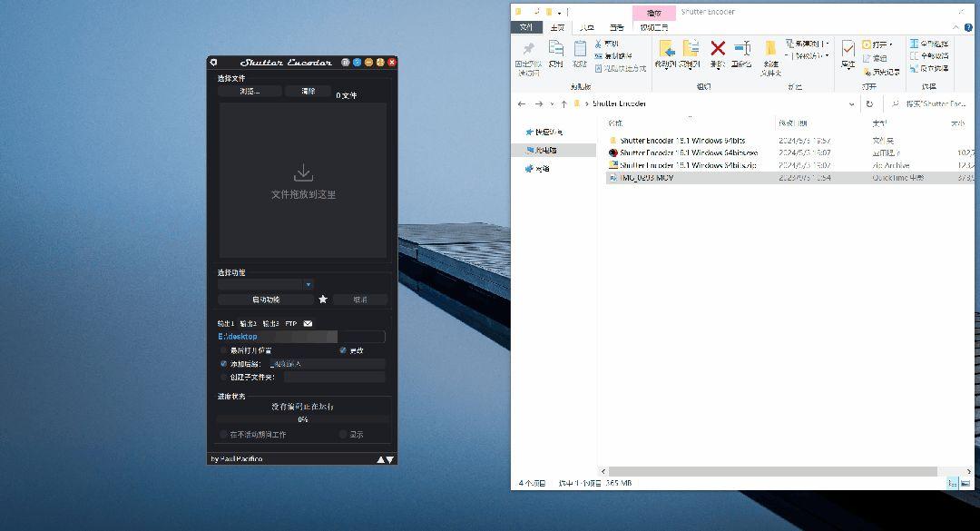Open the ribbon Open button dropdown arrow
Image resolution: width=980 pixels, height=531 pixels.
click(891, 44)
